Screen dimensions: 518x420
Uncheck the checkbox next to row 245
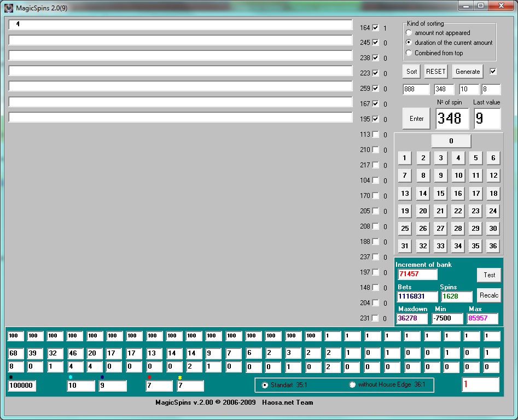[376, 42]
